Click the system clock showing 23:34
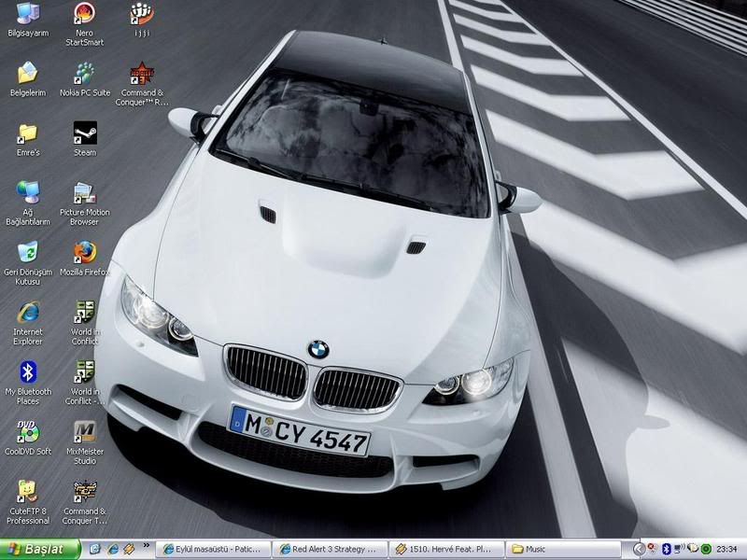 727,549
